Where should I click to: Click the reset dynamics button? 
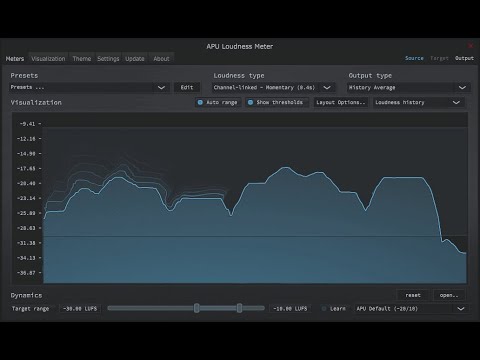pyautogui.click(x=413, y=295)
